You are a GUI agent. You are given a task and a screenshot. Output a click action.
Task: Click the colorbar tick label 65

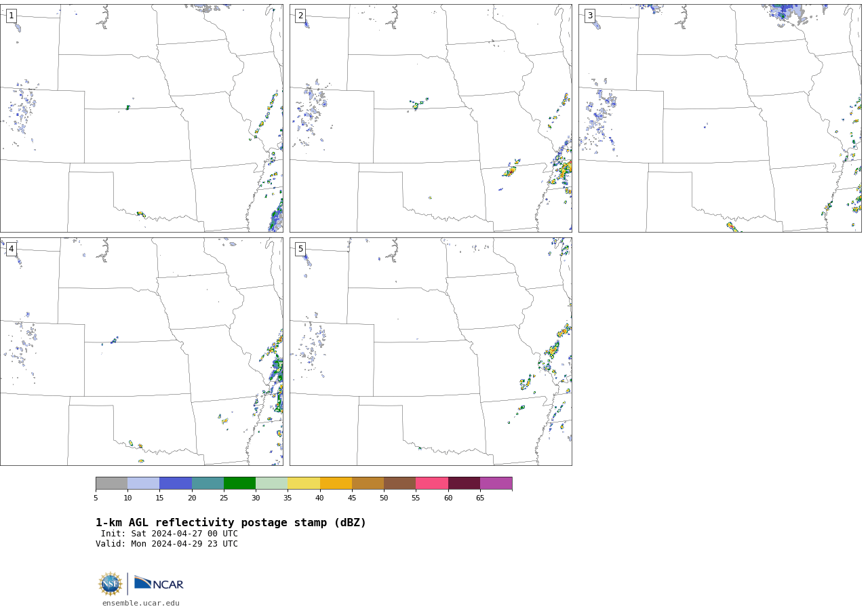point(480,498)
